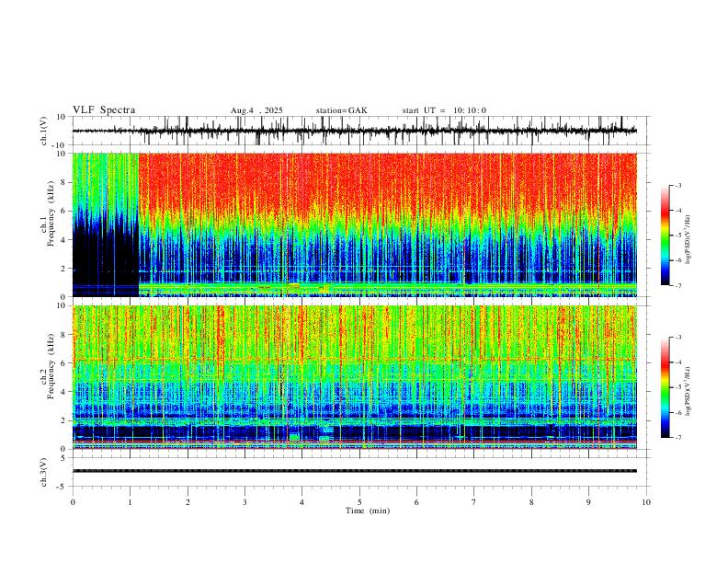This screenshot has height=563, width=728.
Task: Click time-axis tick label "9"
Action: [588, 502]
